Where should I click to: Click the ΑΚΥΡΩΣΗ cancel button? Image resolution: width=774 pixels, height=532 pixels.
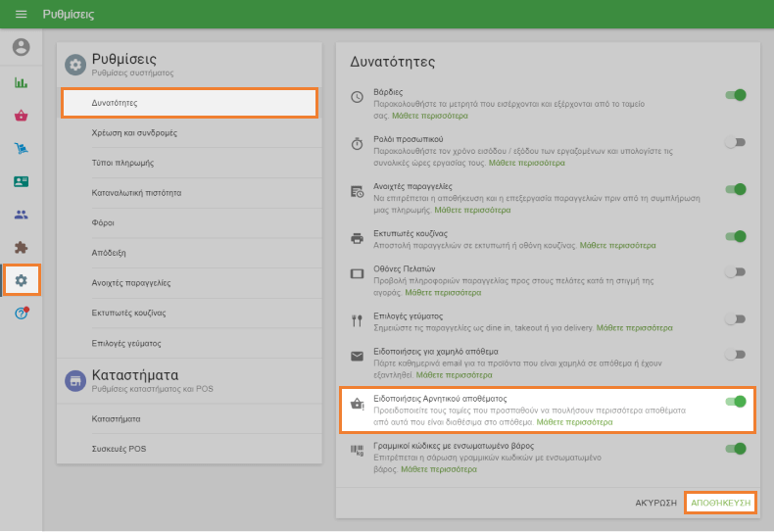point(655,503)
